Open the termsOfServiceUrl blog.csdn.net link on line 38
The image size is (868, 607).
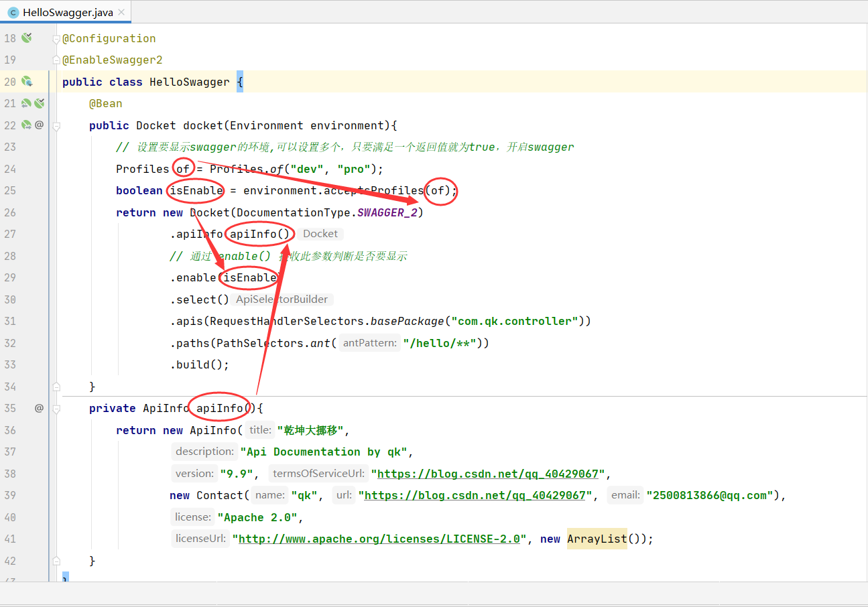(488, 474)
